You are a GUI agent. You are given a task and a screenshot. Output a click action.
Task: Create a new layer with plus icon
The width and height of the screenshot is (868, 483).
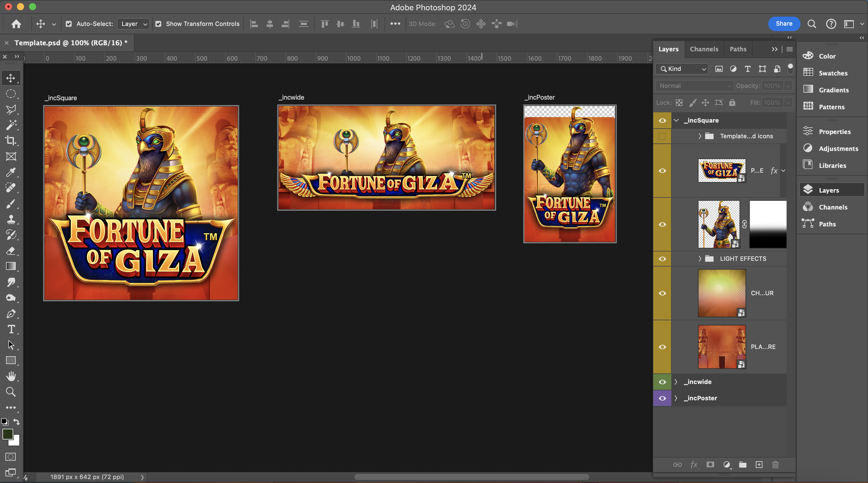click(x=759, y=465)
